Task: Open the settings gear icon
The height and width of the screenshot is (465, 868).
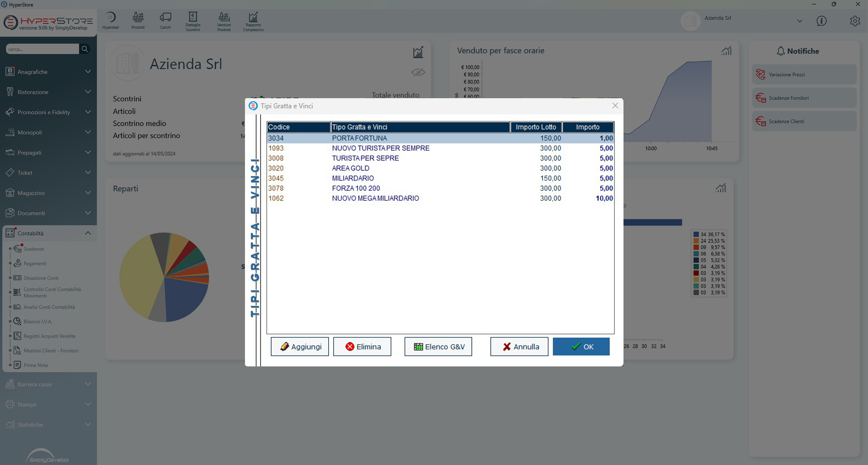Action: coord(854,21)
